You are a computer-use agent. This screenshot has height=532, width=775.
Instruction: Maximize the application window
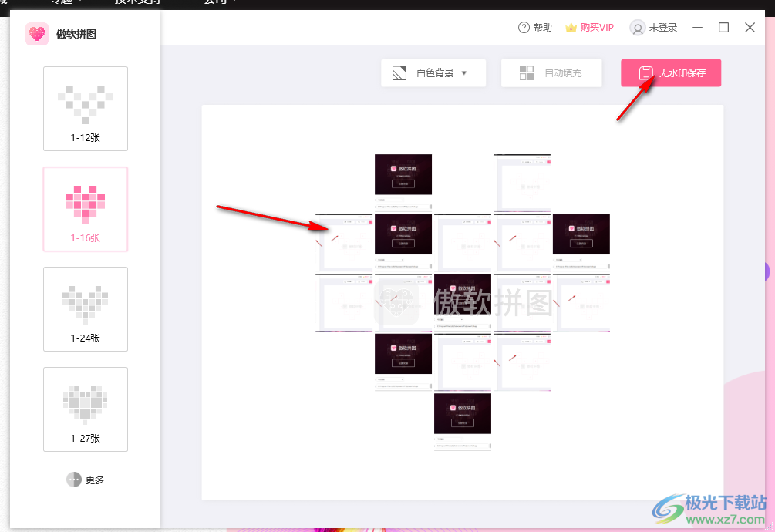[723, 28]
